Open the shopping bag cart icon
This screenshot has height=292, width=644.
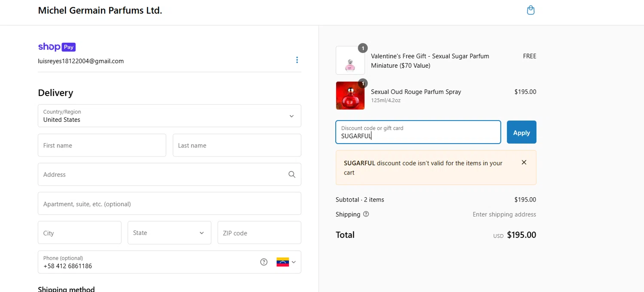point(531,10)
